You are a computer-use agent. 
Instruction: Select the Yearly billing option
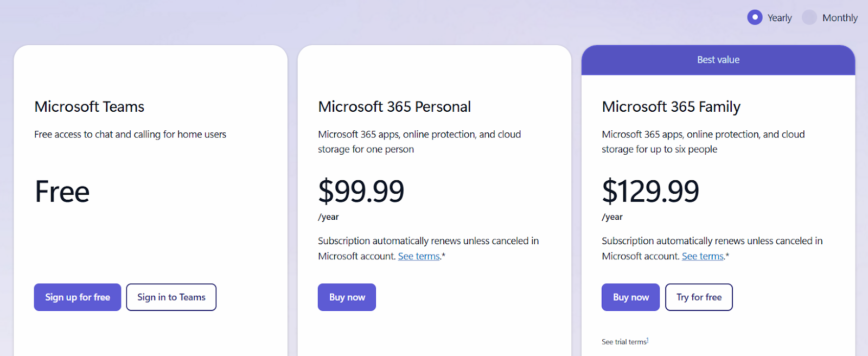tap(754, 17)
